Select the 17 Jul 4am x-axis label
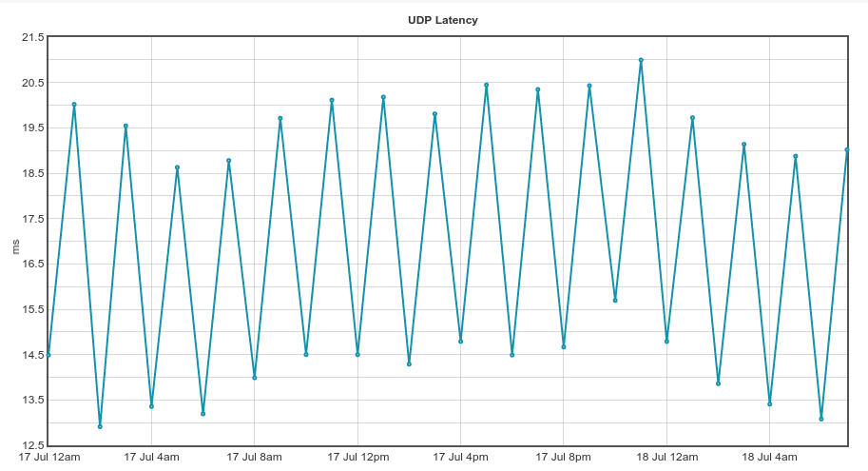This screenshot has width=868, height=471. 151,457
